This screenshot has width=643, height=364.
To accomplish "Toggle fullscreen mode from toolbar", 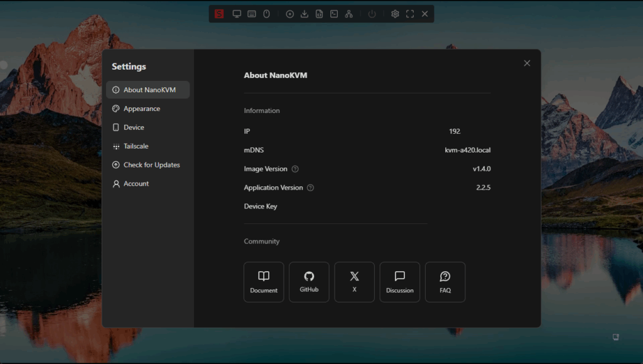I will point(410,14).
